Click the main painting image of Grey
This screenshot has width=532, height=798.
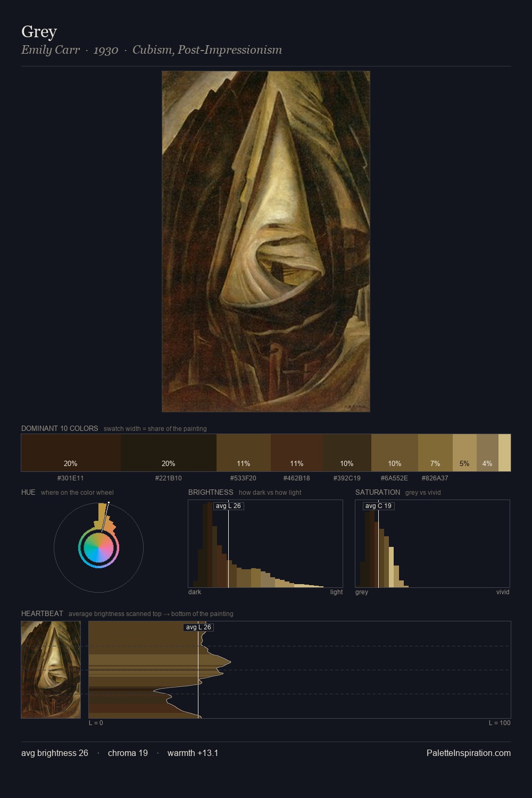[x=266, y=242]
